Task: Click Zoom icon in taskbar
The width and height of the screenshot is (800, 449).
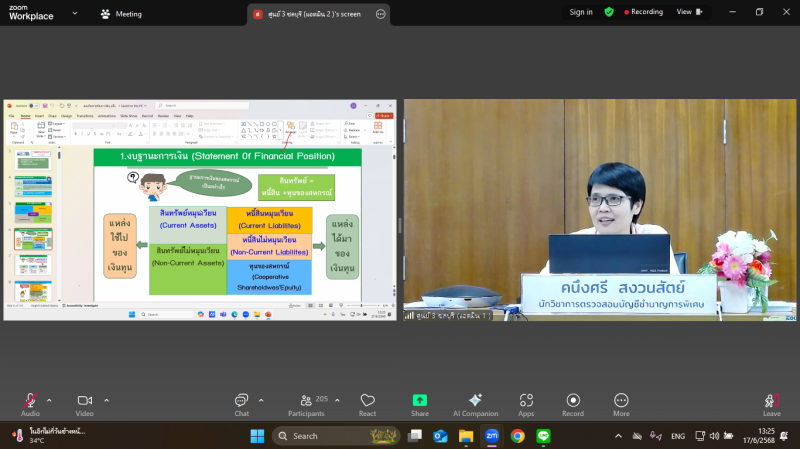Action: coord(492,436)
